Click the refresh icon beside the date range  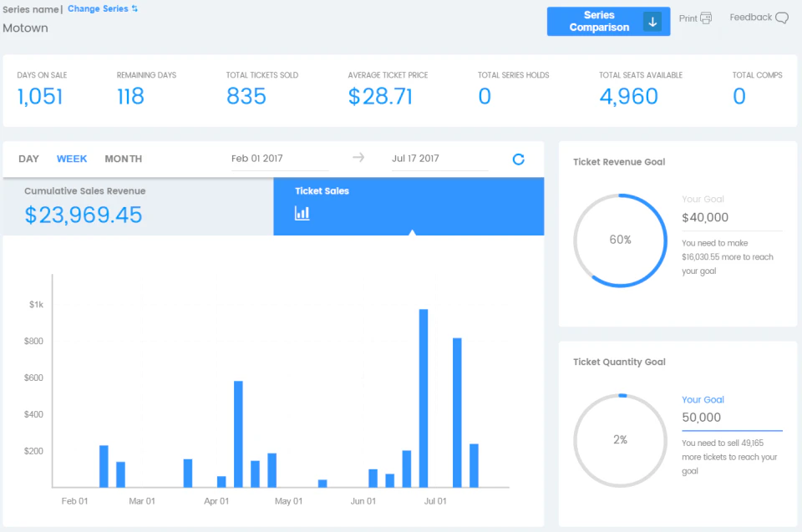point(518,159)
